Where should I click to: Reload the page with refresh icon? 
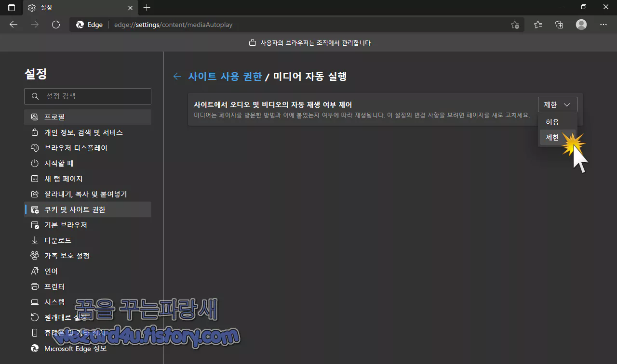point(56,25)
